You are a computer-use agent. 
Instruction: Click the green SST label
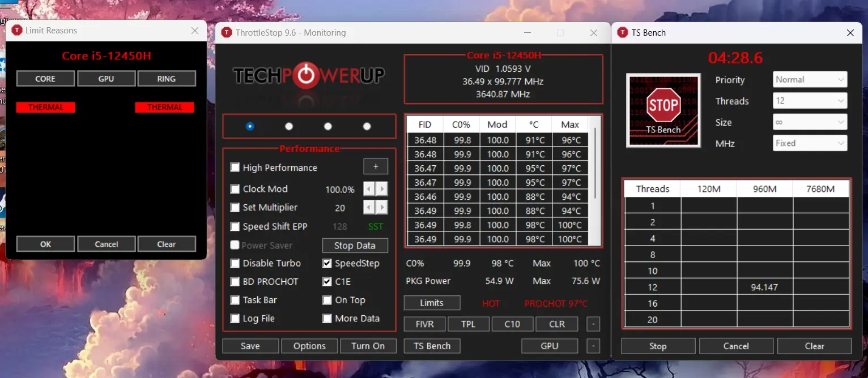pos(376,226)
